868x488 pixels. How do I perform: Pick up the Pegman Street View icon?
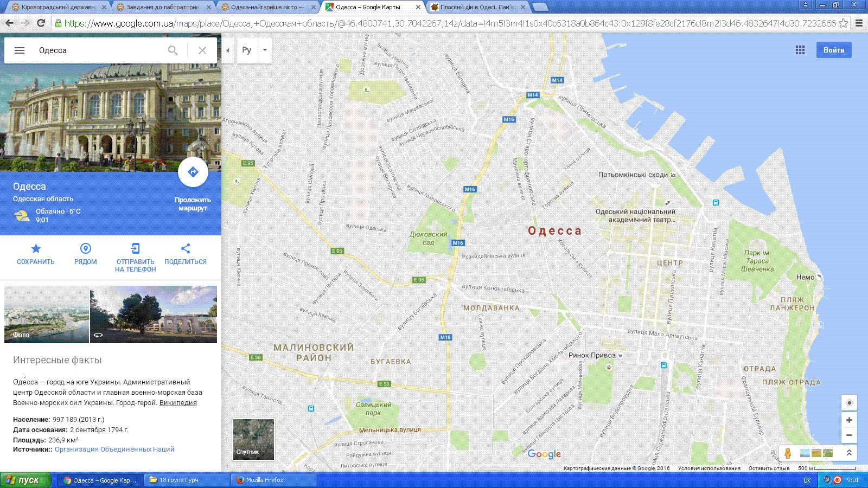click(788, 453)
